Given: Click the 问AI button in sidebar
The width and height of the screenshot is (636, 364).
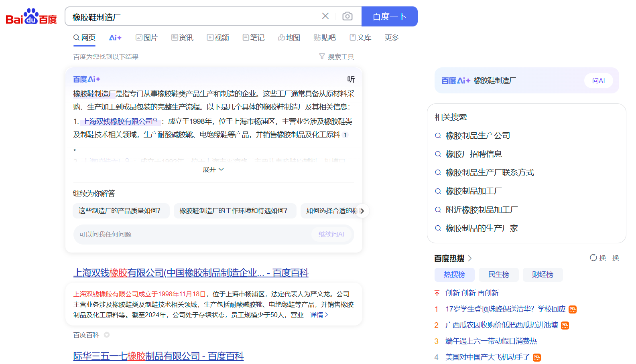Looking at the screenshot, I should coord(598,81).
